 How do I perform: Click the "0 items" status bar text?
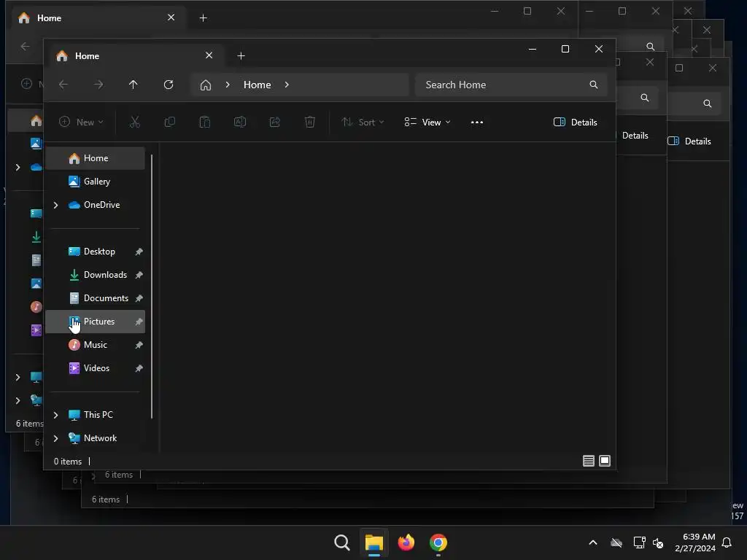(68, 462)
